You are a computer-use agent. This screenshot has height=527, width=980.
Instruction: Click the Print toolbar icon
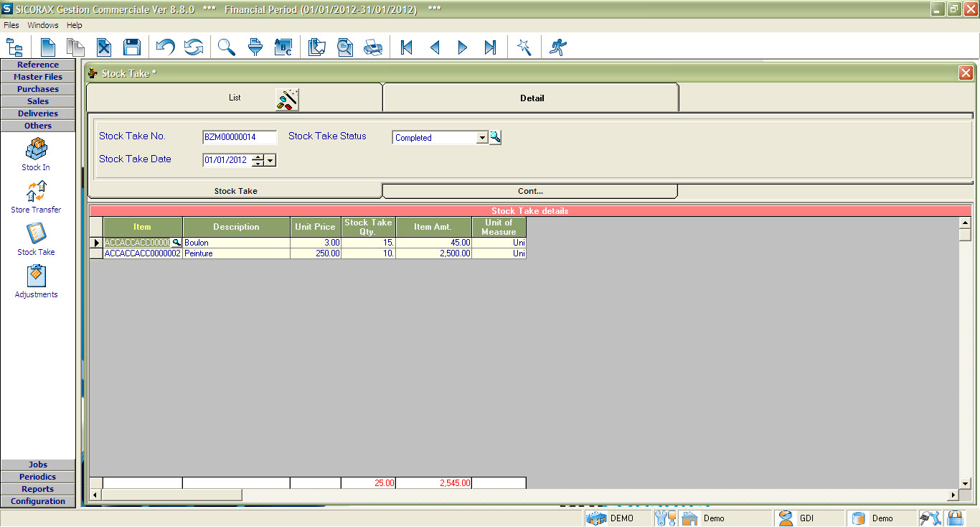tap(373, 47)
